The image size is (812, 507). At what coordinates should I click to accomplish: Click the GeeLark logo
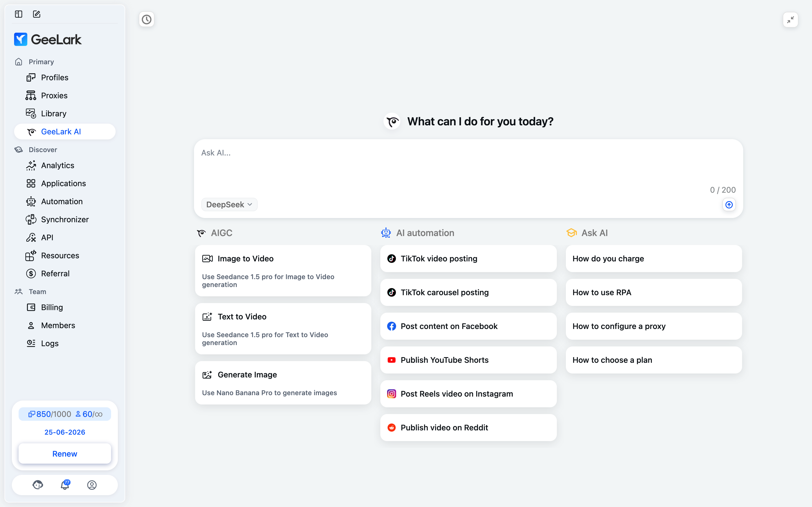click(48, 39)
